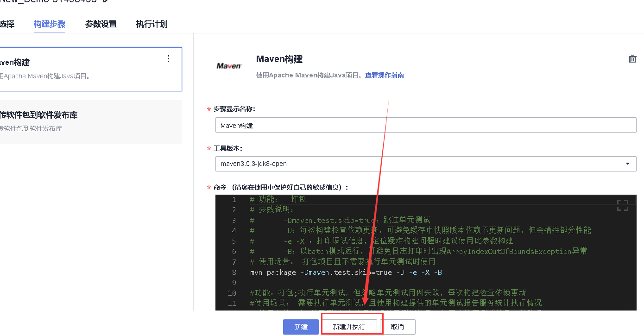Image resolution: width=644 pixels, height=336 pixels.
Task: Click line number 8 in editor gutter
Action: pos(234,272)
